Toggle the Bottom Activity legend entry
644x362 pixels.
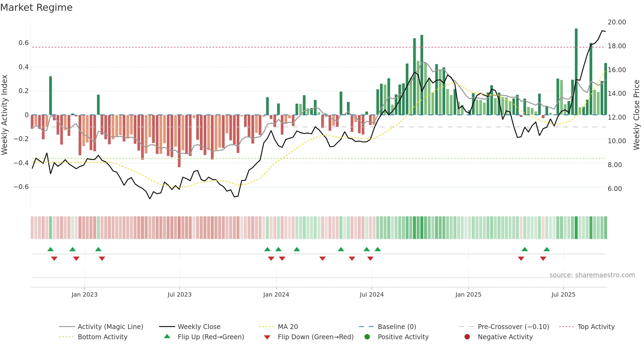click(93, 337)
